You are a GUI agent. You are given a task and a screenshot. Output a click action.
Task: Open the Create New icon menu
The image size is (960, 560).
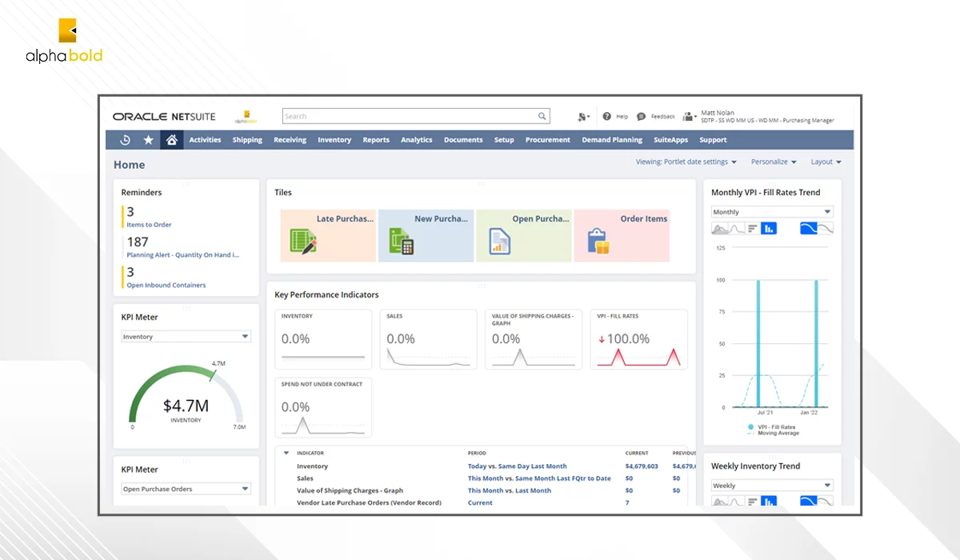tap(583, 117)
